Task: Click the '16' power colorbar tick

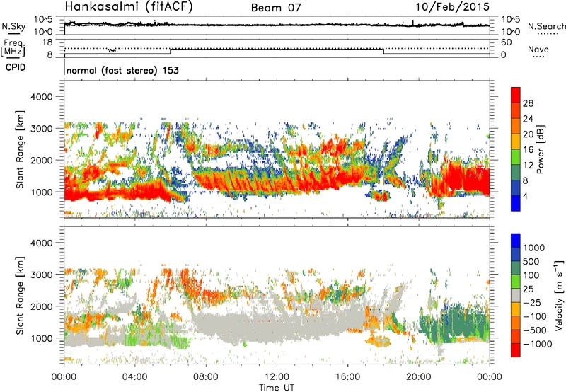Action: 528,150
